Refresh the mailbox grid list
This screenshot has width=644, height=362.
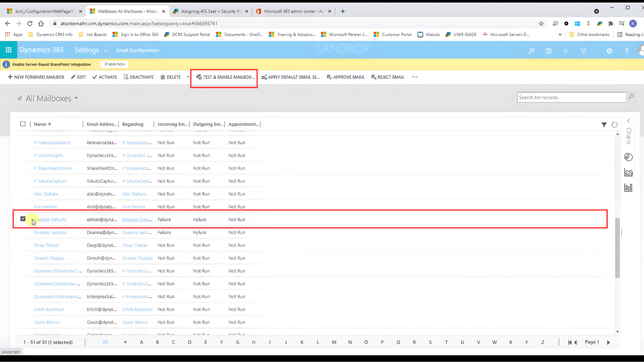point(614,125)
